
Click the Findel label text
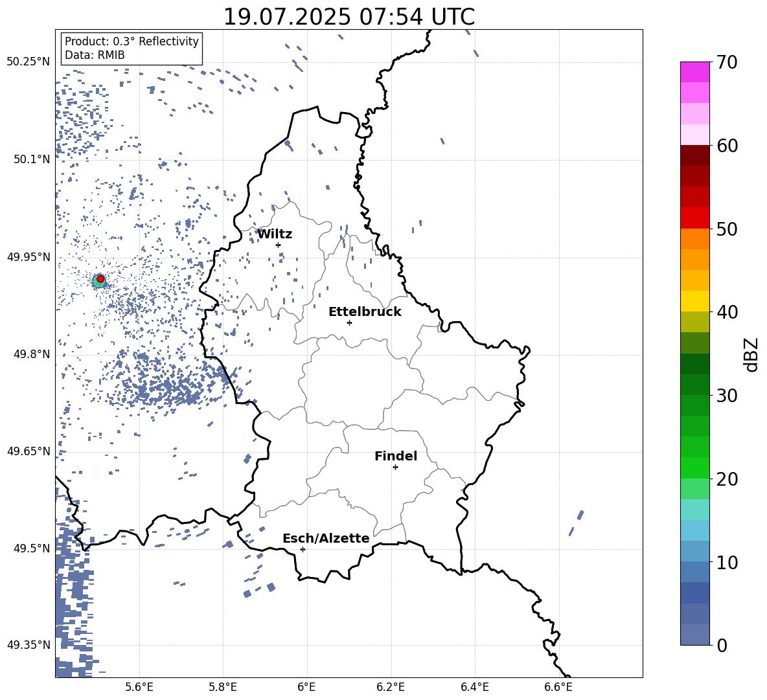point(396,456)
